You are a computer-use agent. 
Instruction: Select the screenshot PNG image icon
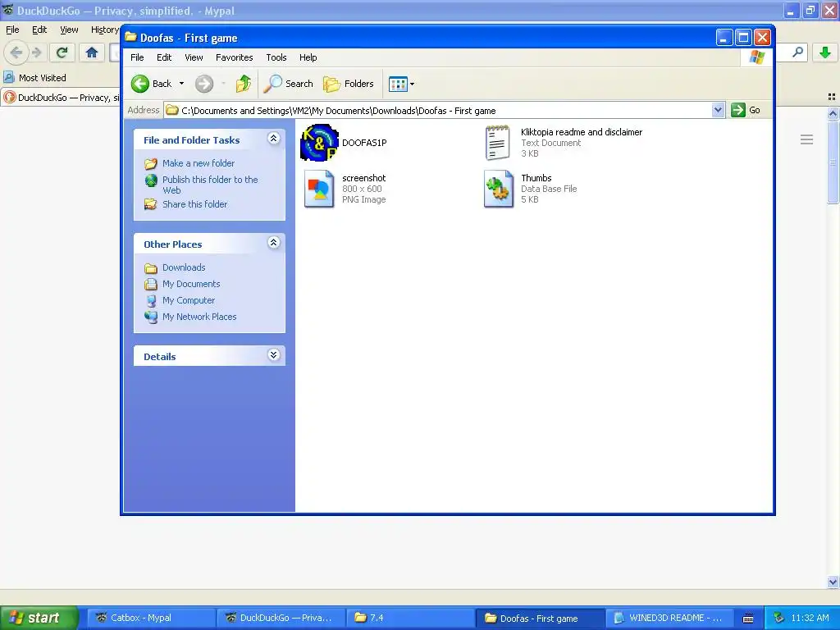(319, 189)
